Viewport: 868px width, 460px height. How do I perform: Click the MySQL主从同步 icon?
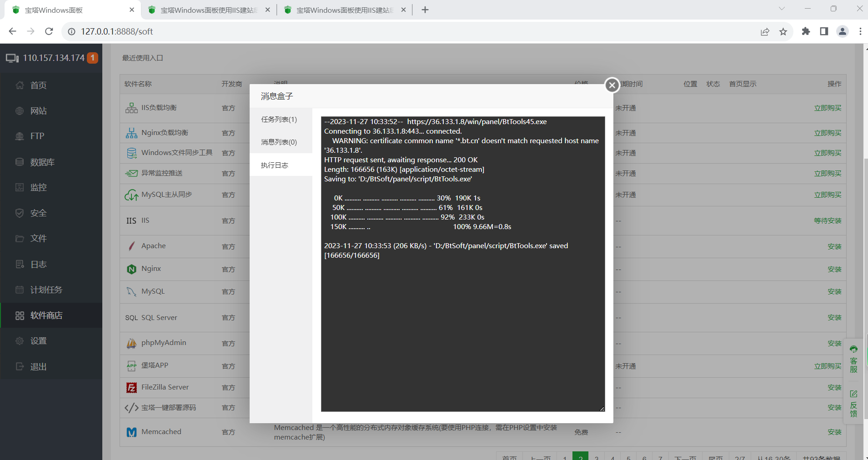(x=131, y=195)
